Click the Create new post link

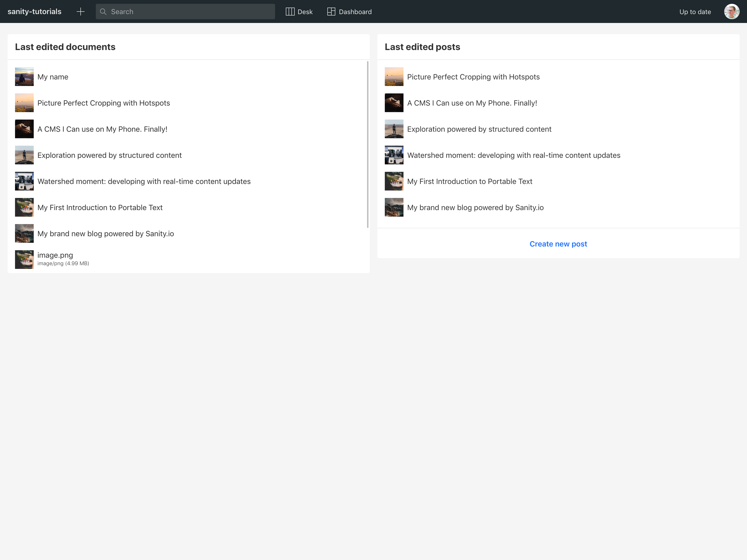[558, 244]
